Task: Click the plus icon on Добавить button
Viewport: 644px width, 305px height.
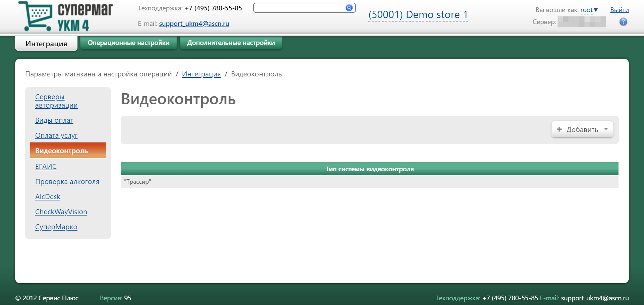Action: [559, 129]
